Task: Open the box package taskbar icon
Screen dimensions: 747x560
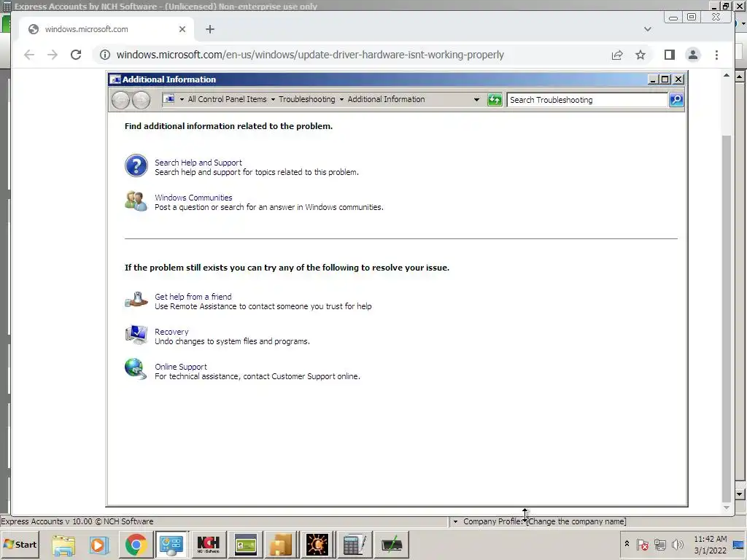Action: click(281, 545)
